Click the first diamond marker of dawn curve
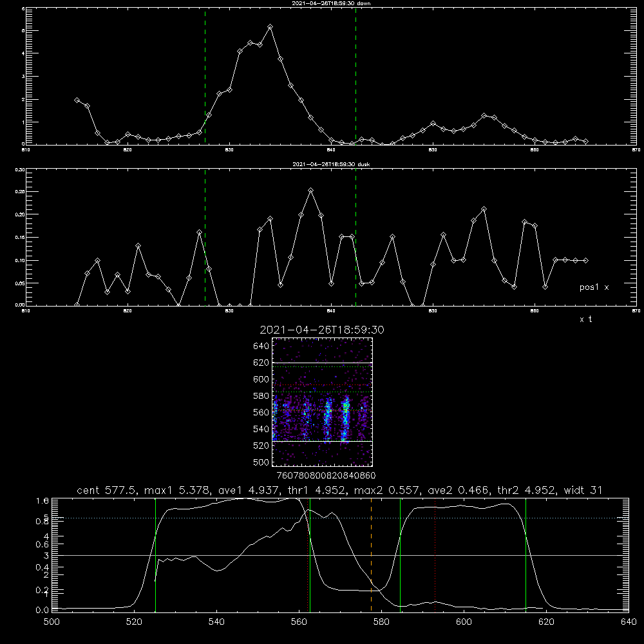Image resolution: width=644 pixels, height=644 pixels. pos(77,100)
